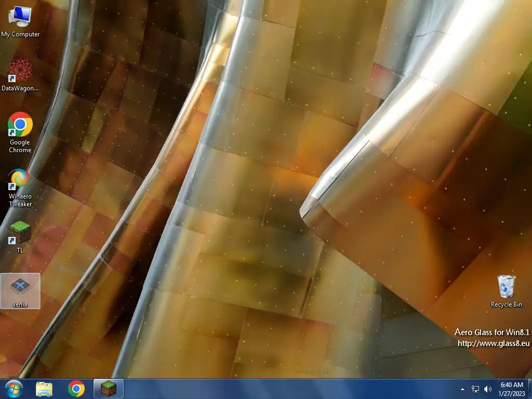Select the My Computer desktop icon

(x=20, y=22)
